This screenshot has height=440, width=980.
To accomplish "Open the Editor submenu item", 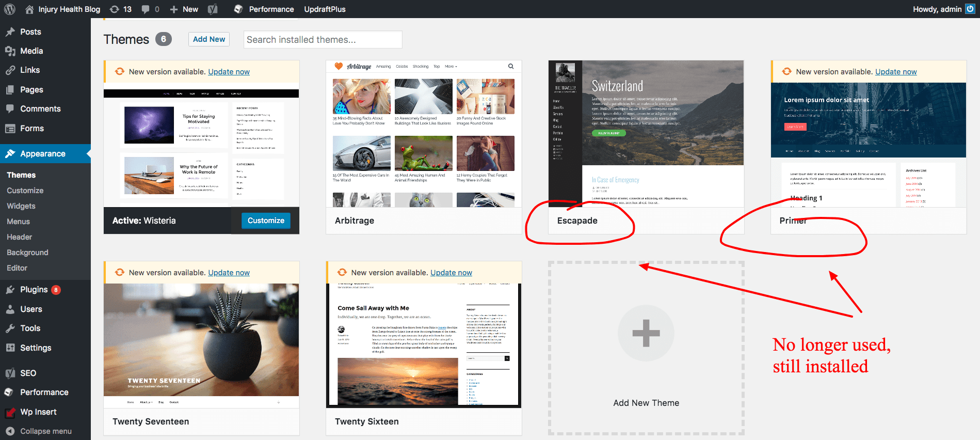I will (17, 268).
